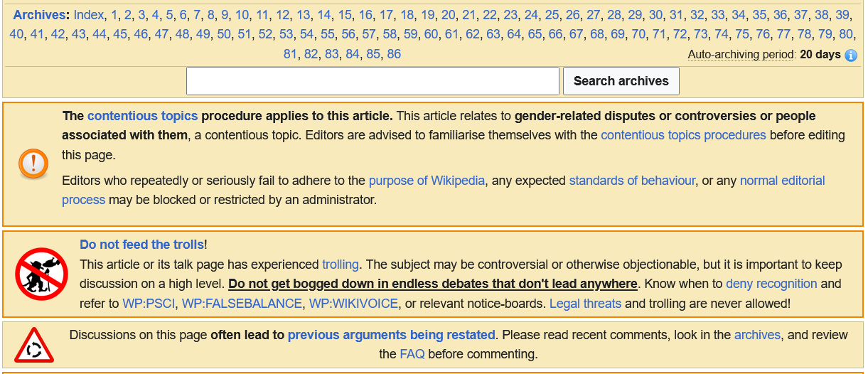Open the FAQ link
This screenshot has height=374, width=868.
(412, 354)
